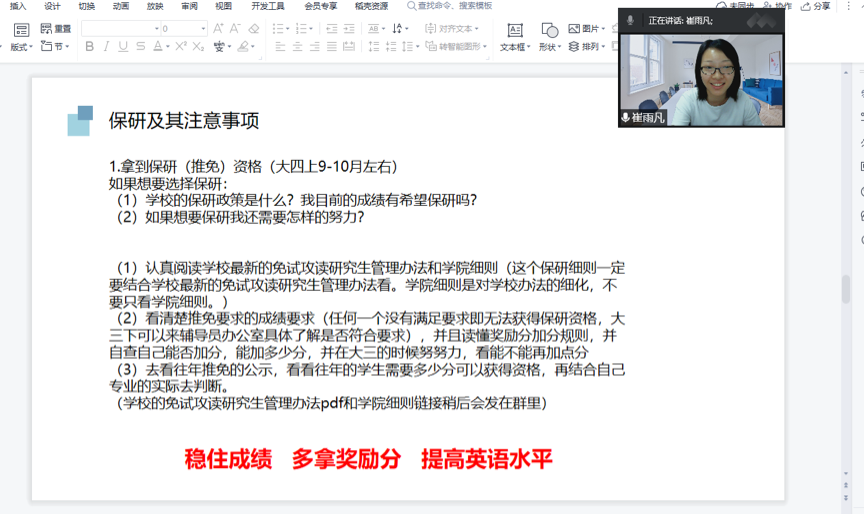
Task: Switch to the 审阅 (Review) tab
Action: click(189, 6)
